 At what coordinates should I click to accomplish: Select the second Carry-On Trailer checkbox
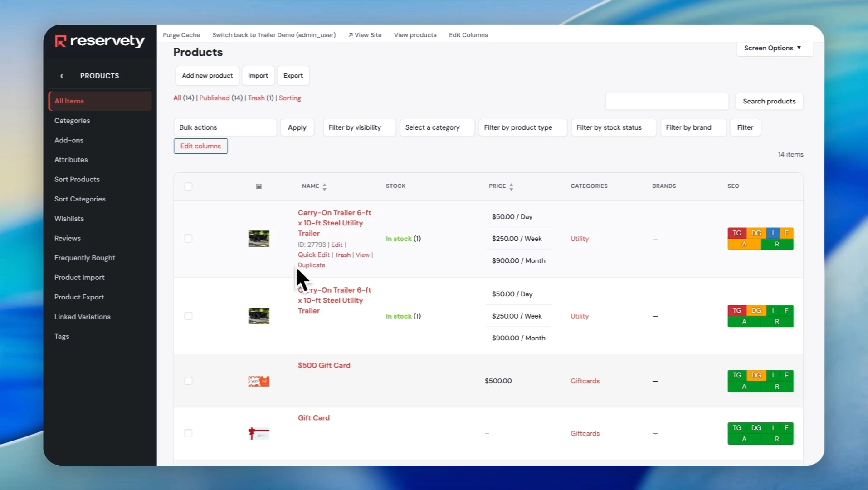[x=188, y=316]
